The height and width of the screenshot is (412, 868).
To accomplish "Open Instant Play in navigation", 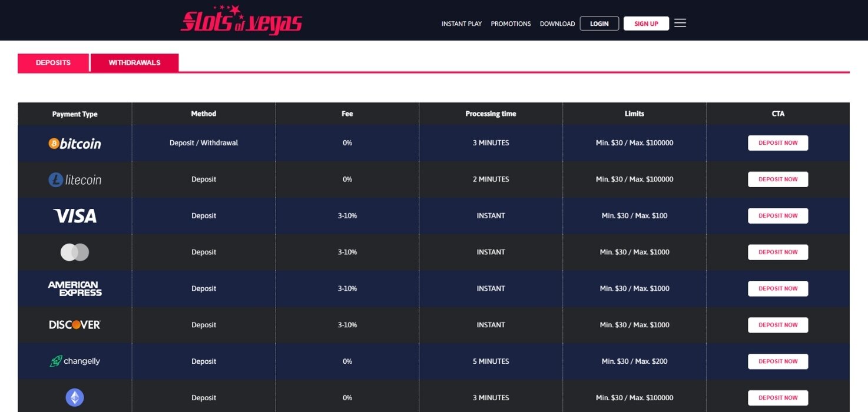I will point(462,24).
